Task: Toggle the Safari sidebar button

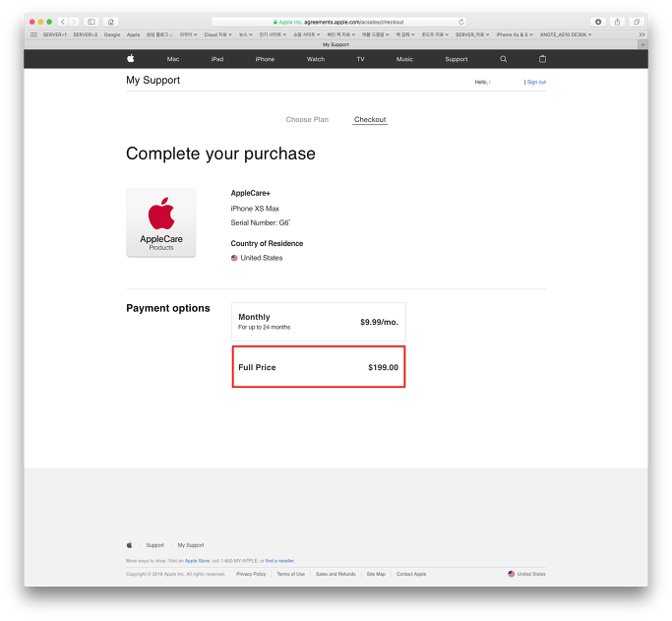Action: click(92, 22)
